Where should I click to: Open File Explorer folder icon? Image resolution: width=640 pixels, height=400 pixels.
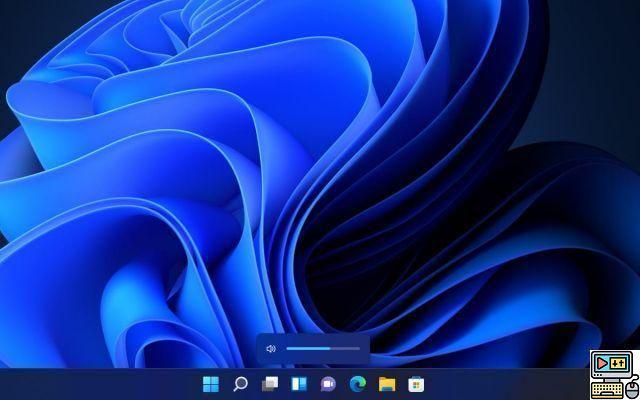tap(387, 384)
